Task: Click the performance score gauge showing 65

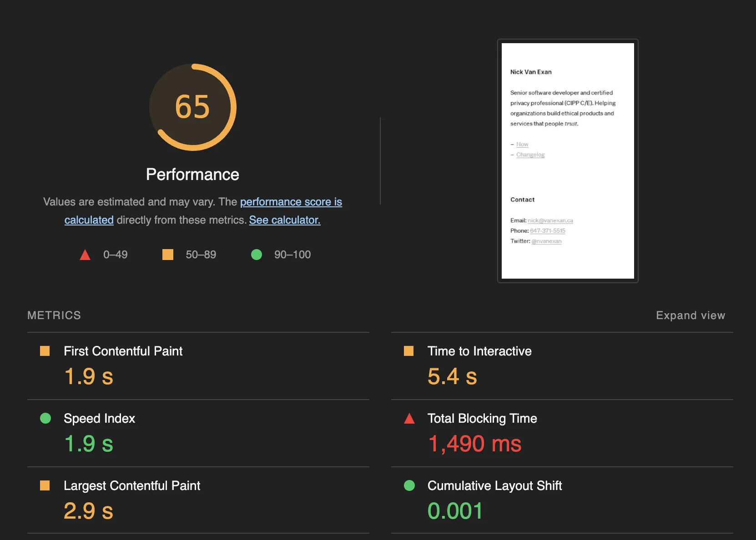Action: tap(193, 107)
